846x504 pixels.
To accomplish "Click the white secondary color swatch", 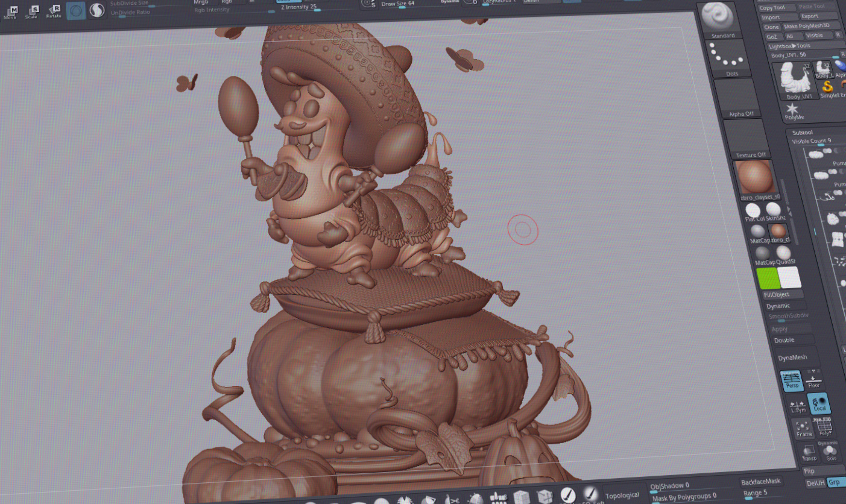I will coord(790,277).
